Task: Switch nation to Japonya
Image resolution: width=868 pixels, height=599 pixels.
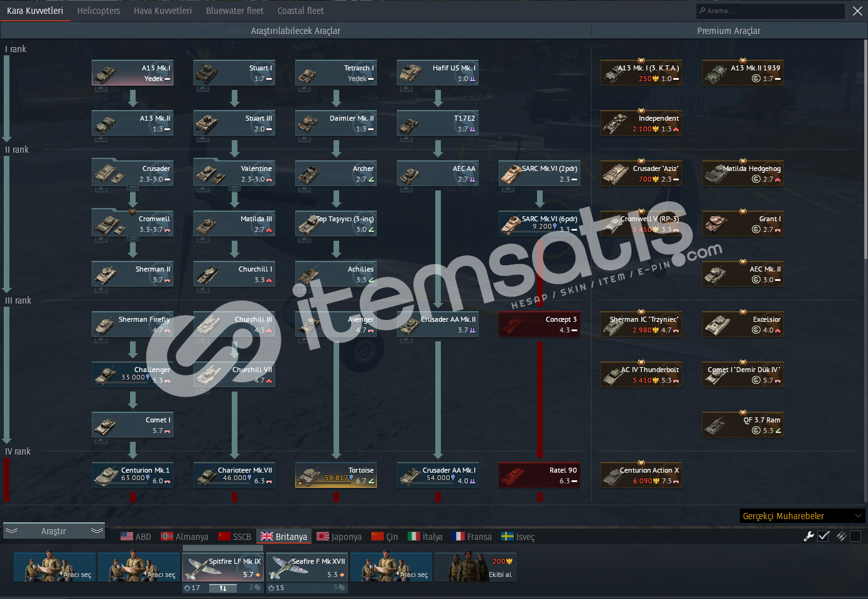Action: click(339, 537)
